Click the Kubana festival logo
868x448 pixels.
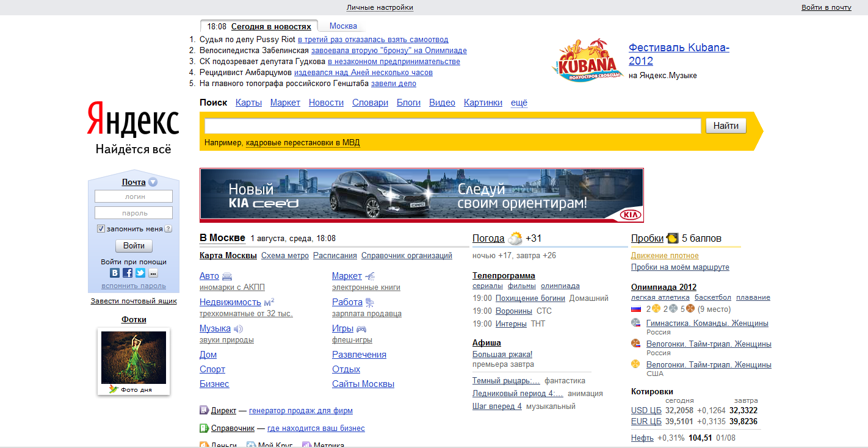[588, 59]
